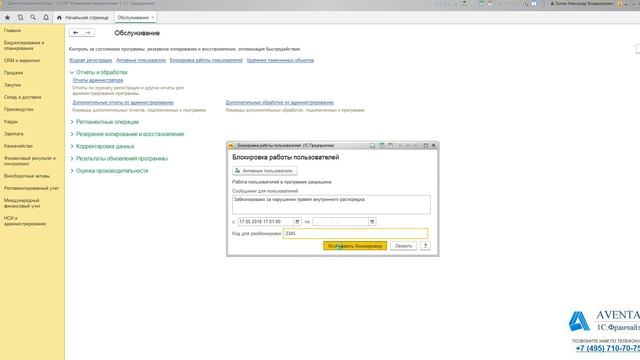The height and width of the screenshot is (360, 640).
Task: Click the question mark help button
Action: pyautogui.click(x=425, y=246)
